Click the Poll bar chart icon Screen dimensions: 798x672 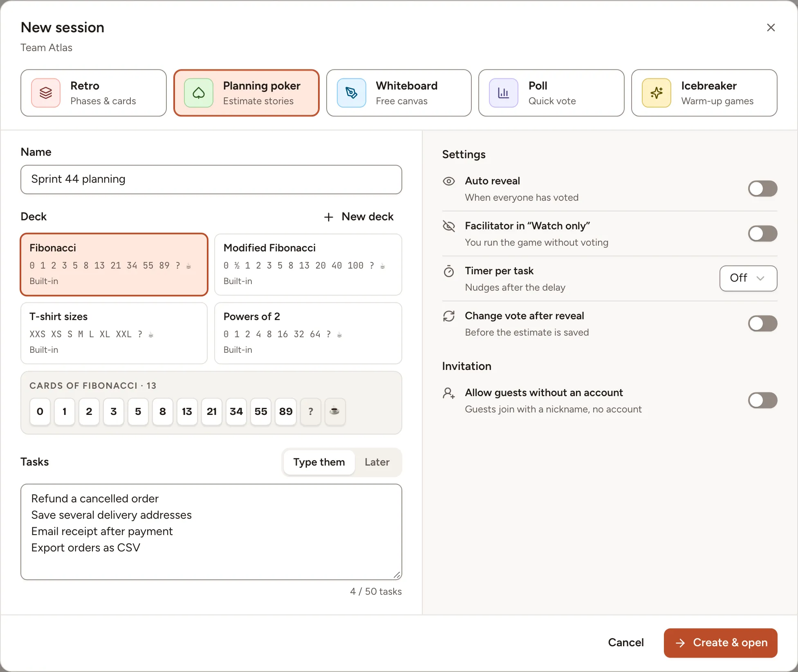point(504,93)
